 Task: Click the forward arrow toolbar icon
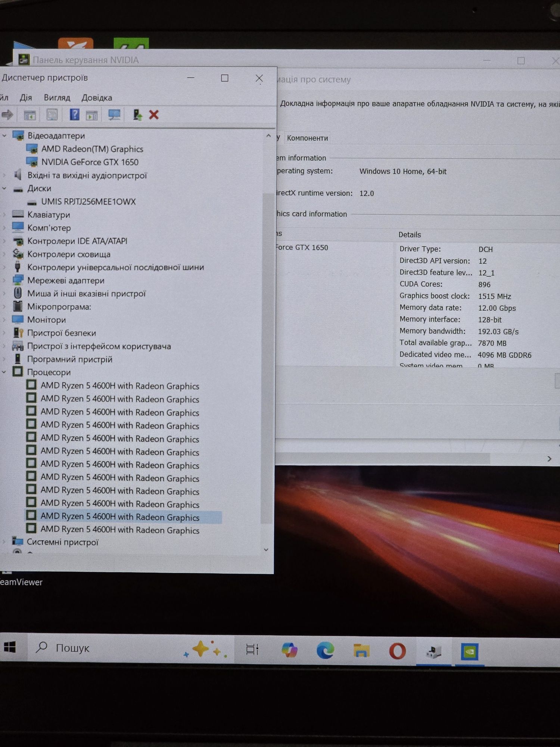pyautogui.click(x=7, y=115)
